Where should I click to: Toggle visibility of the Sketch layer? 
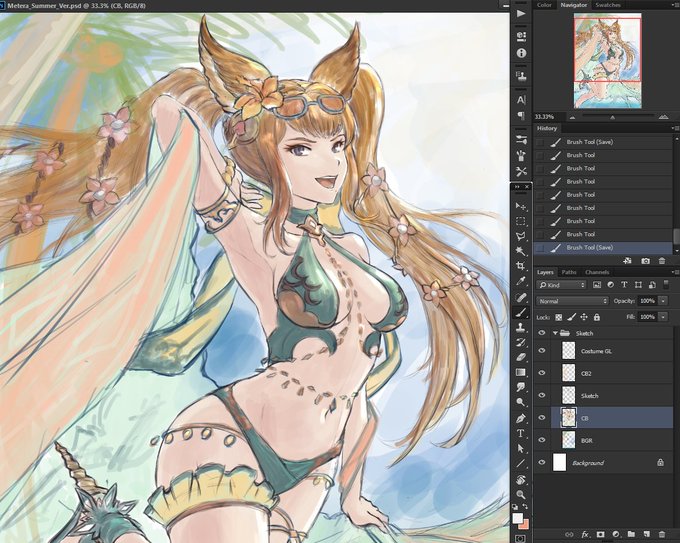pyautogui.click(x=542, y=395)
